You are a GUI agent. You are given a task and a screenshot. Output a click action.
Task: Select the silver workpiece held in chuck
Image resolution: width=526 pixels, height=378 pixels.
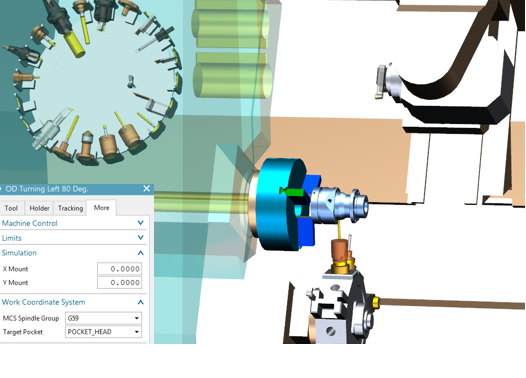(x=339, y=204)
